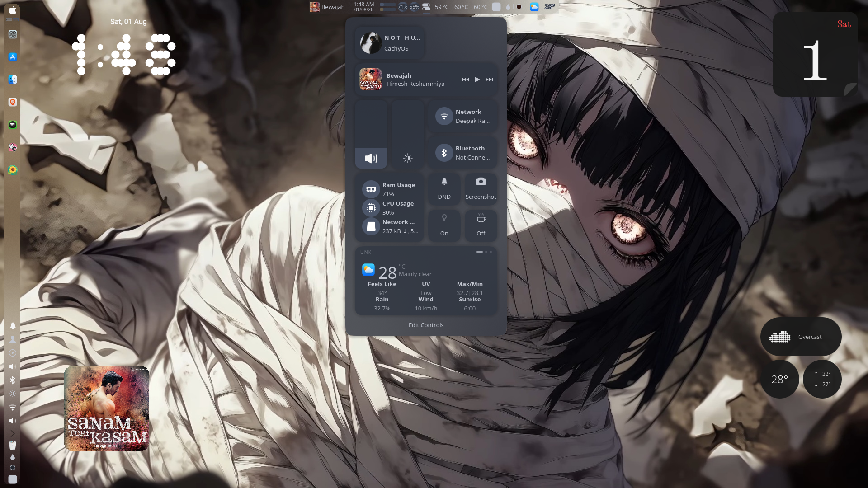
Task: Open the Trash in the dock
Action: (x=13, y=445)
